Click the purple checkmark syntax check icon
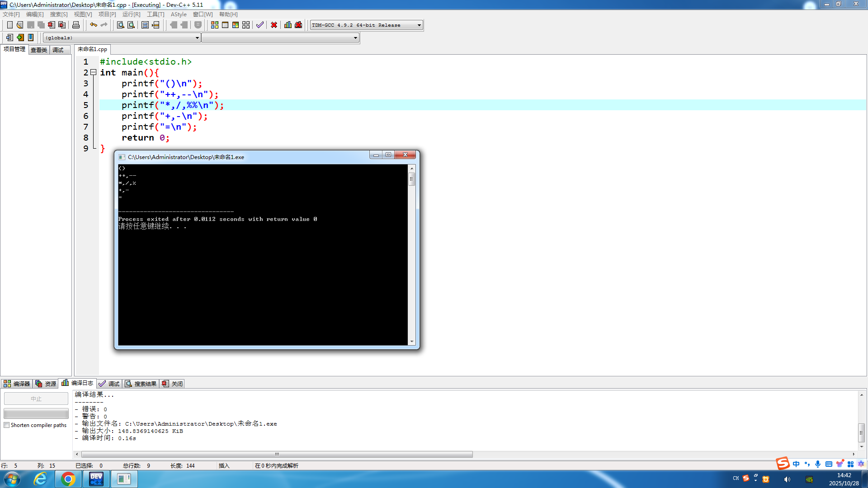Screen dimensions: 868x488 [x=260, y=25]
